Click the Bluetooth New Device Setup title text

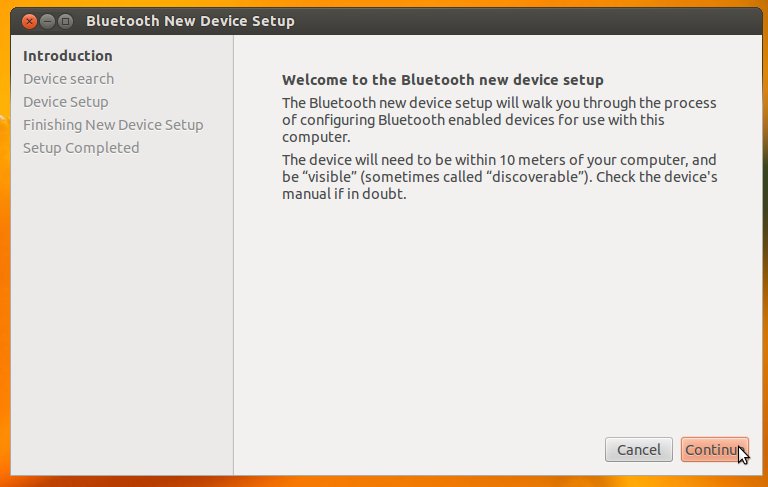coord(190,20)
